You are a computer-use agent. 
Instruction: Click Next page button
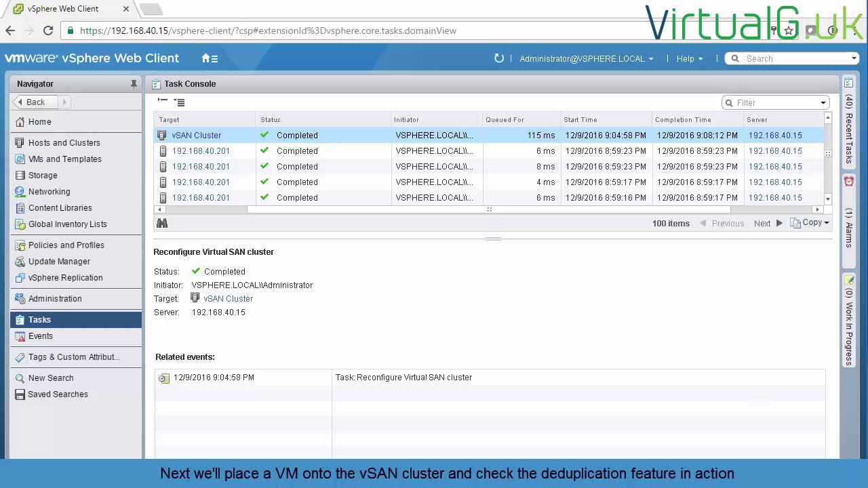click(x=768, y=224)
